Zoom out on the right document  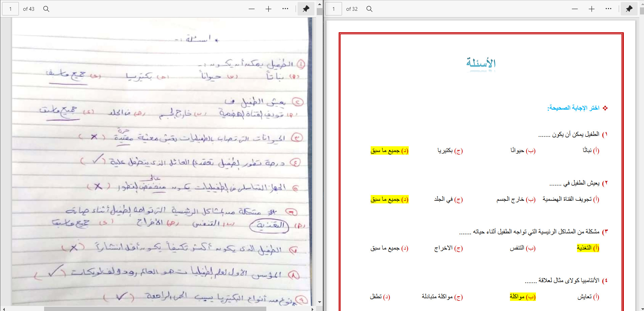pos(575,9)
